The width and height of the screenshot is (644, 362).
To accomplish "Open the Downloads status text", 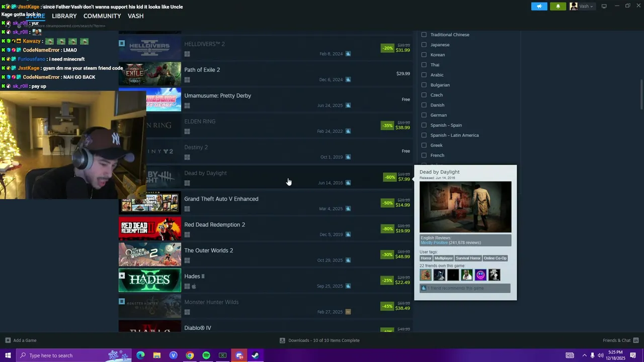I will pyautogui.click(x=324, y=340).
